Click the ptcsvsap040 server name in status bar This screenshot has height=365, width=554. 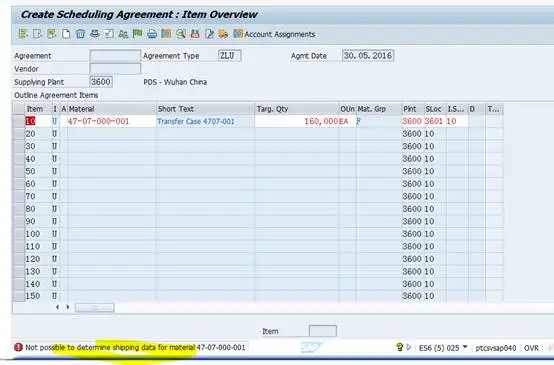[495, 348]
